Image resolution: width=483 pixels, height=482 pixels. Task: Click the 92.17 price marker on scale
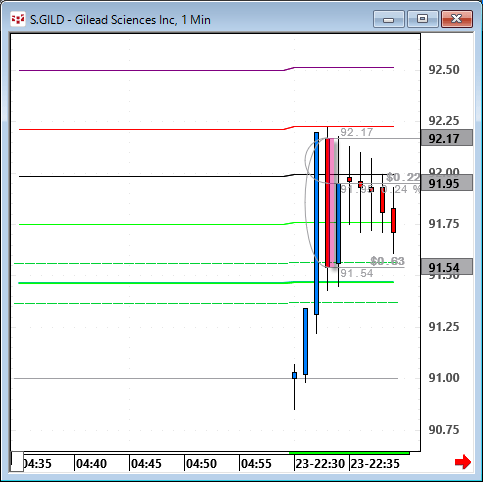[x=447, y=138]
